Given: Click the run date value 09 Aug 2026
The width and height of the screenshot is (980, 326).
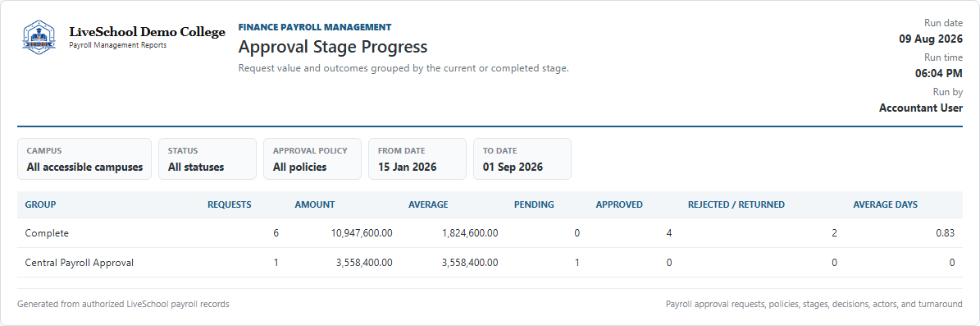Looking at the screenshot, I should pyautogui.click(x=931, y=39).
